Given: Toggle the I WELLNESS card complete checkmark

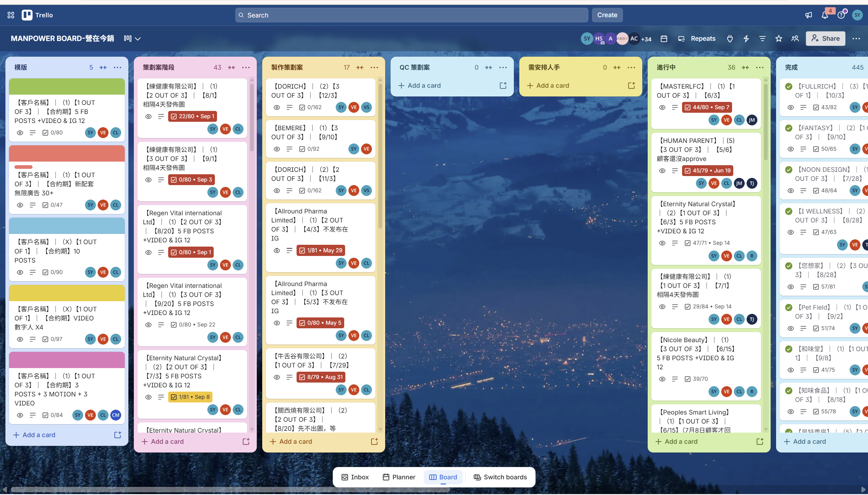Looking at the screenshot, I should (789, 211).
